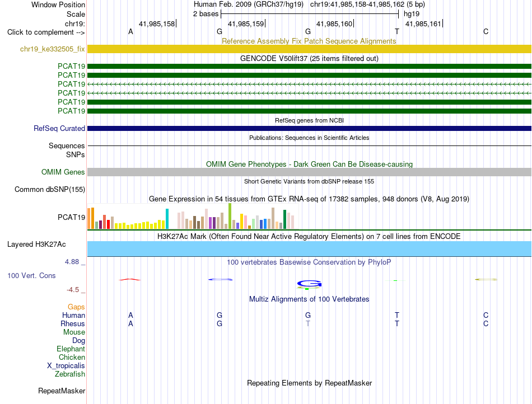Click the Click to complement --> label
Image resolution: width=532 pixels, height=404 pixels.
(x=46, y=32)
